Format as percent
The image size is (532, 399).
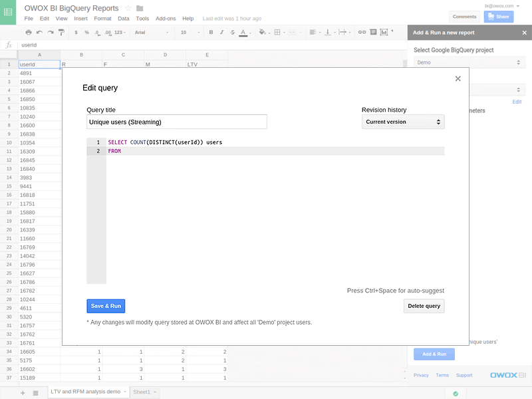click(x=87, y=32)
